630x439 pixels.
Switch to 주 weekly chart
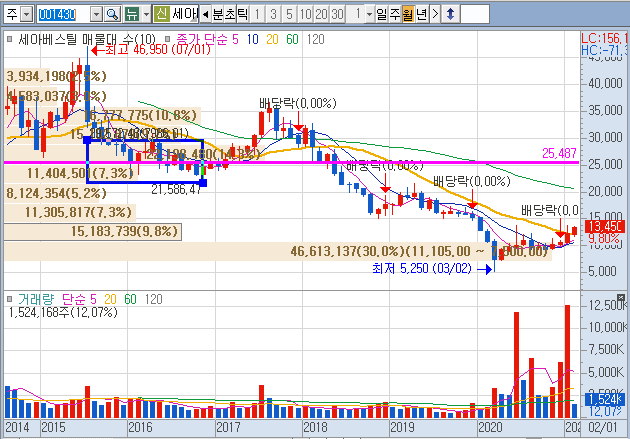395,15
